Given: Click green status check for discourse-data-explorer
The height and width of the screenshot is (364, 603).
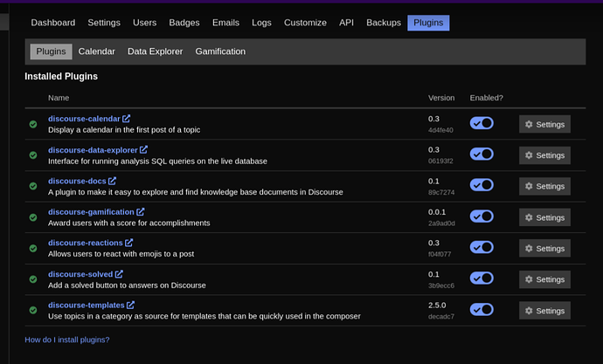Looking at the screenshot, I should (33, 155).
